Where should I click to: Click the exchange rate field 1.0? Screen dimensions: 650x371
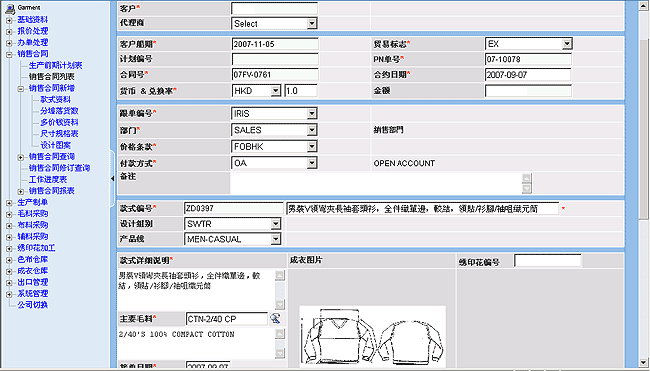[301, 91]
